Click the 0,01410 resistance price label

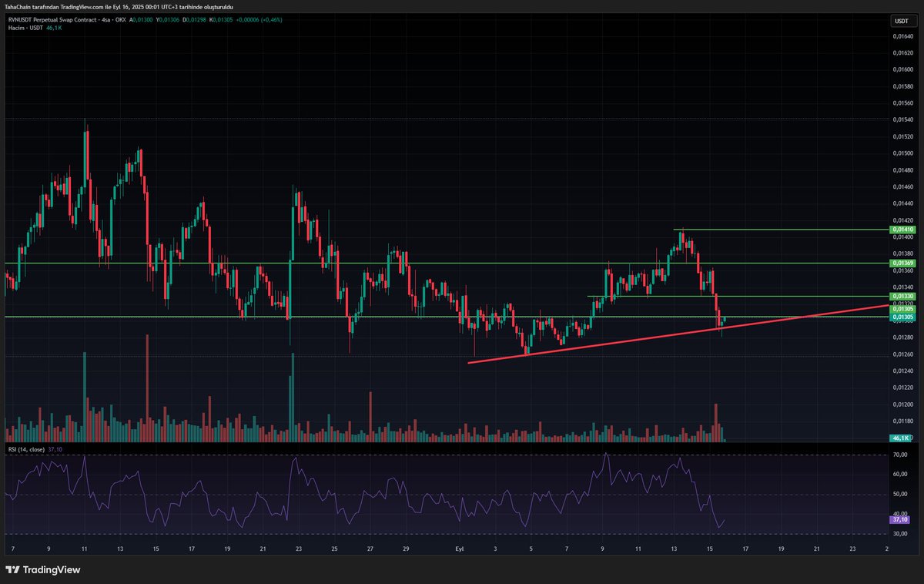pyautogui.click(x=902, y=229)
